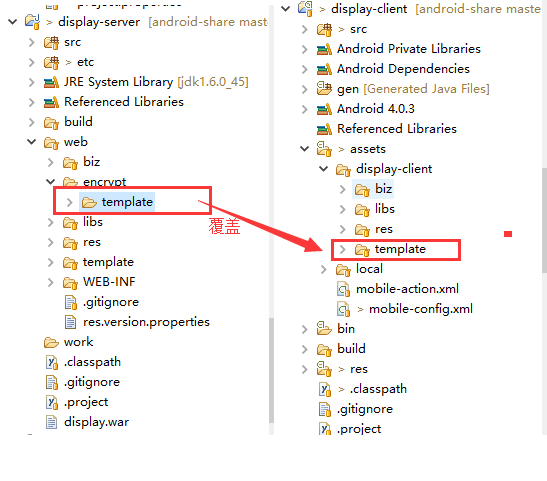Viewport: 547px width, 481px height.
Task: Collapse the assets folder in display-client
Action: coord(305,149)
